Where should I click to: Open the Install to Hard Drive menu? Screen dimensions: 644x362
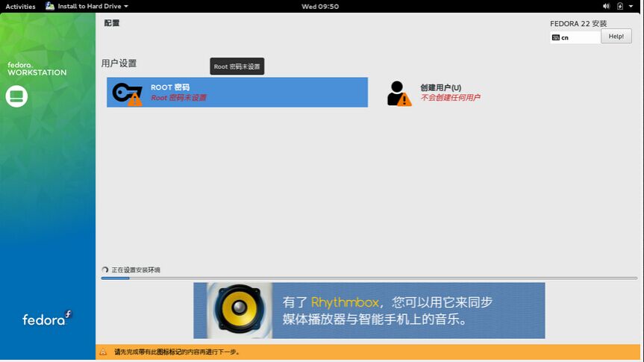[x=87, y=6]
